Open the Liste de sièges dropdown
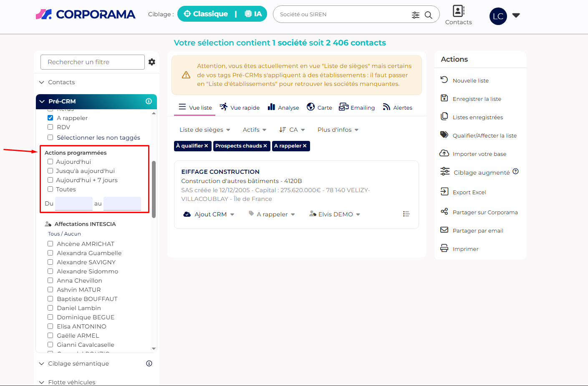Screen dimensions: 588x386 (x=204, y=130)
